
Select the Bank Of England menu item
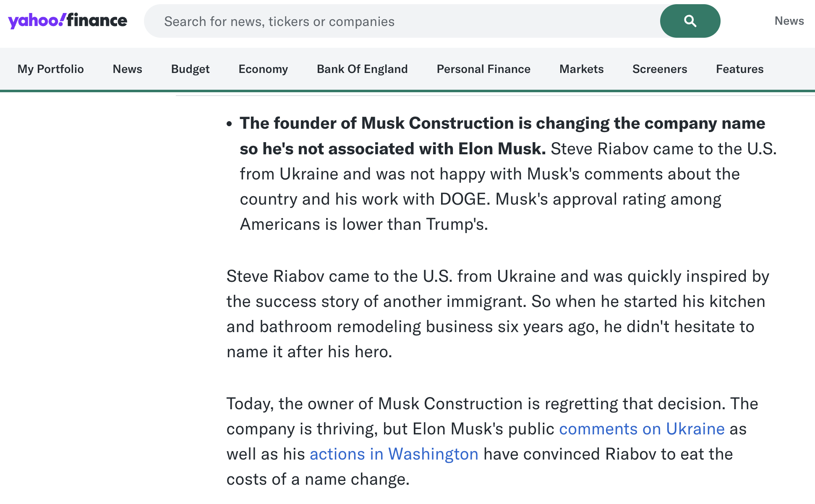pos(362,69)
